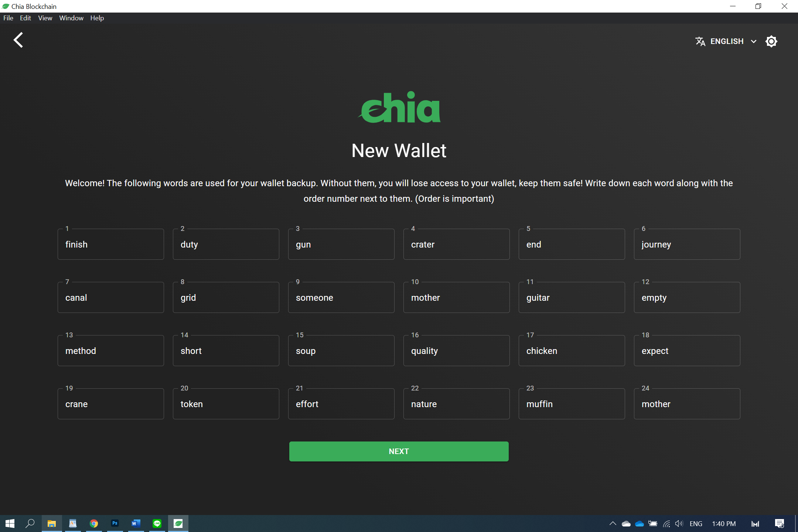Select word field 7 'canal'
The image size is (798, 532).
coord(110,297)
